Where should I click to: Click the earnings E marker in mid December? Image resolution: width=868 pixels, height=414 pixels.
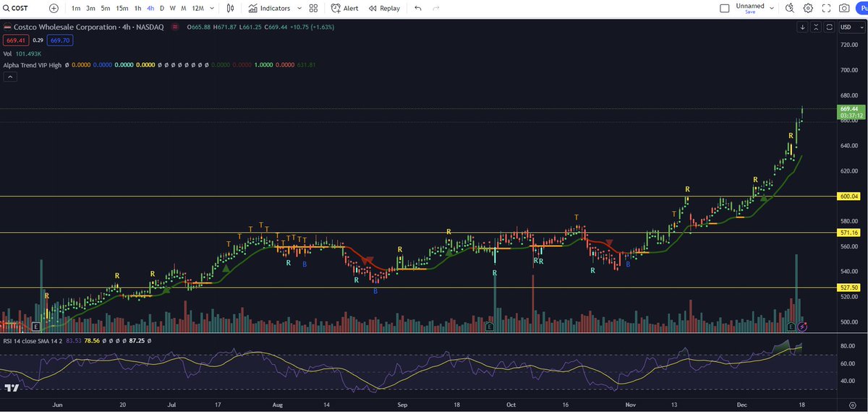(x=791, y=327)
